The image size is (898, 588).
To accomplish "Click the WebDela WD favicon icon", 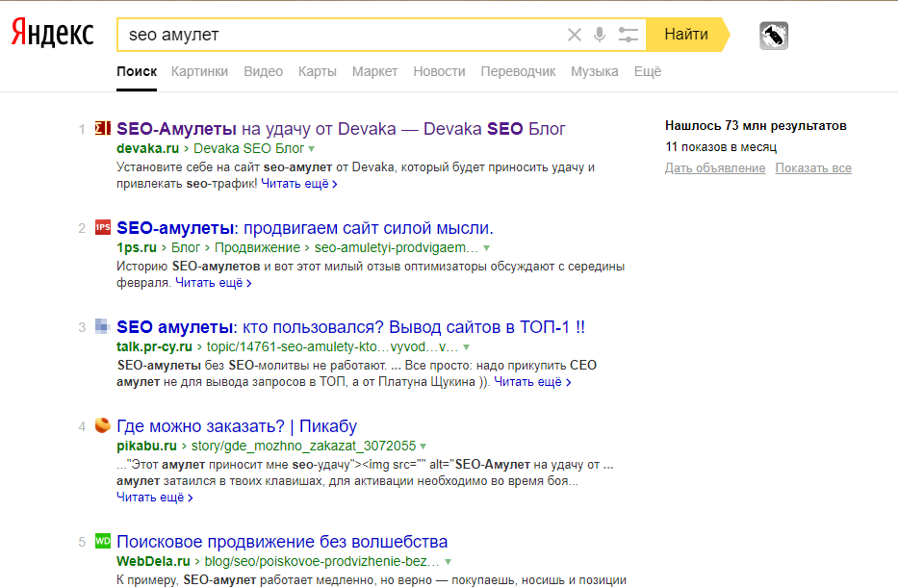I will pos(103,541).
